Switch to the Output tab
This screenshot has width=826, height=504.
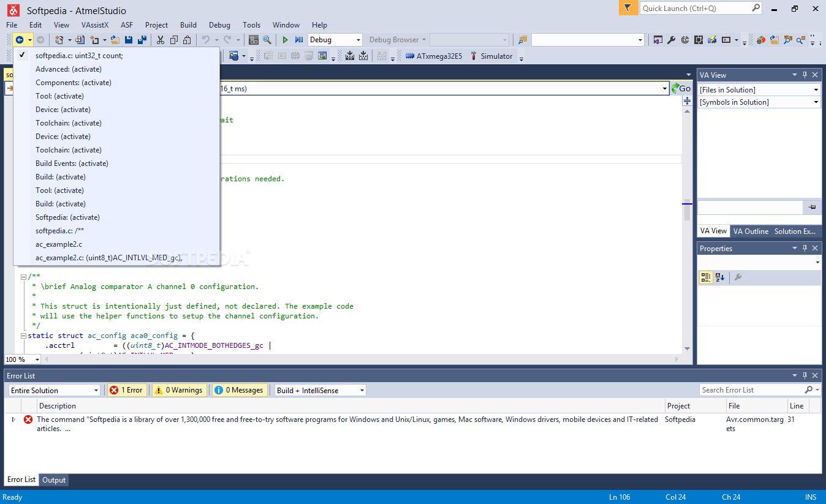tap(54, 480)
